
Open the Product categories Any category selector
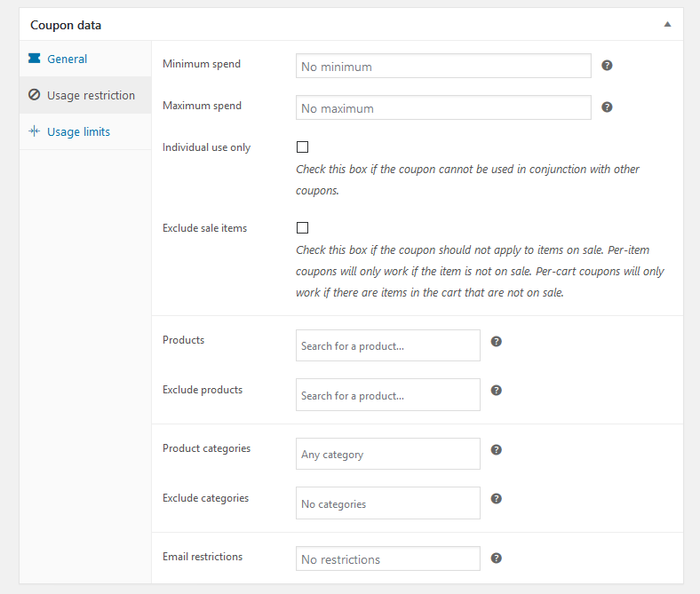[388, 454]
